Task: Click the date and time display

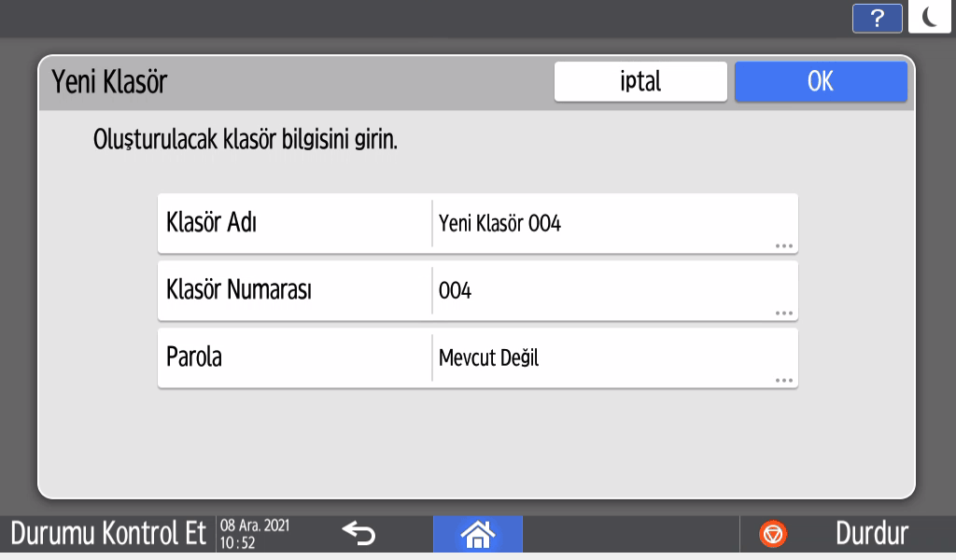Action: point(255,534)
